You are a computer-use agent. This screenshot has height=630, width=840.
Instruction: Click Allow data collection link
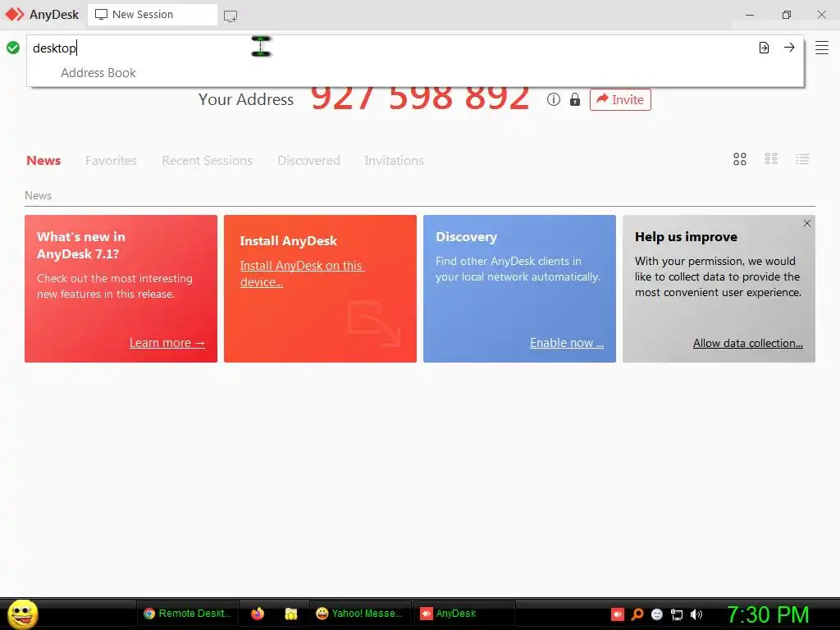click(748, 343)
